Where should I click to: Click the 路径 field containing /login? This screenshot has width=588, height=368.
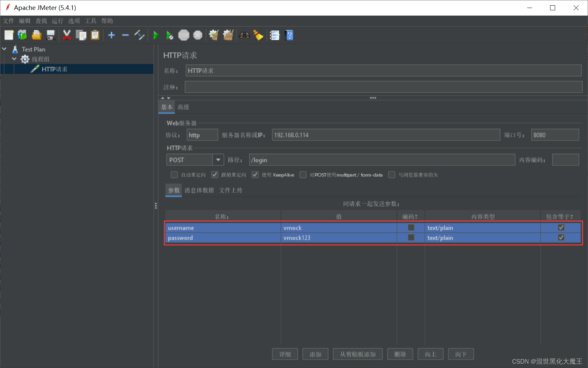(382, 160)
